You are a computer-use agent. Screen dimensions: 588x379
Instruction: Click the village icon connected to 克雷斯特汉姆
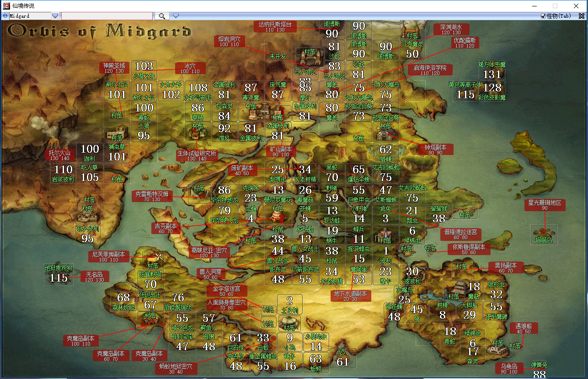click(x=199, y=193)
